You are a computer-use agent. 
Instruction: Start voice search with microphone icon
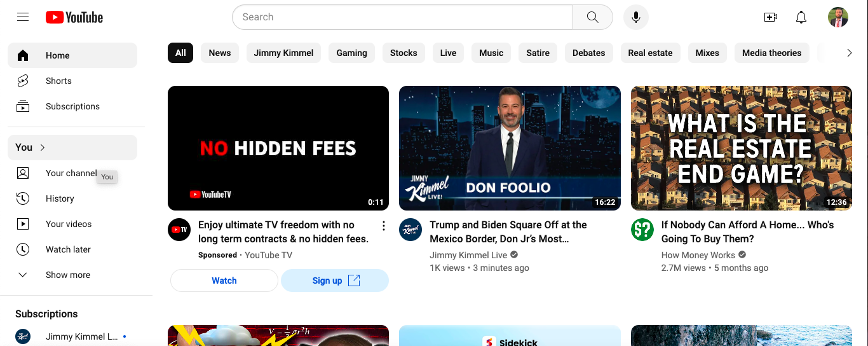point(635,17)
